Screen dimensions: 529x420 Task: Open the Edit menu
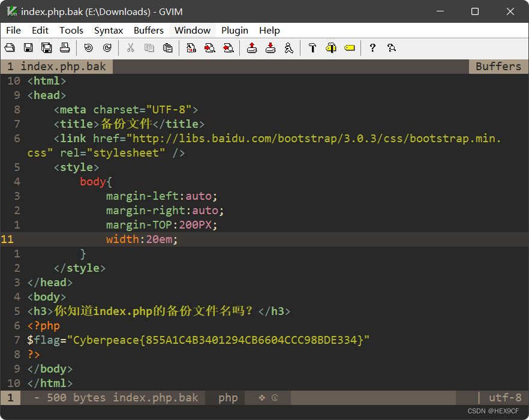(40, 31)
